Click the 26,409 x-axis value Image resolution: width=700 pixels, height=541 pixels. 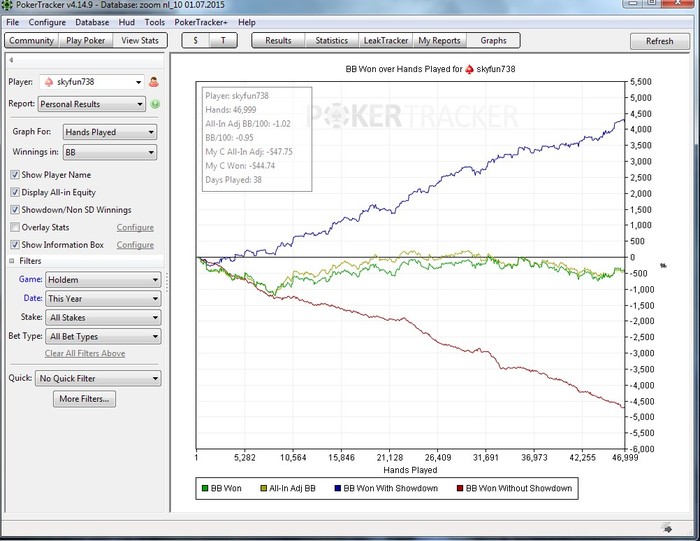tap(438, 458)
